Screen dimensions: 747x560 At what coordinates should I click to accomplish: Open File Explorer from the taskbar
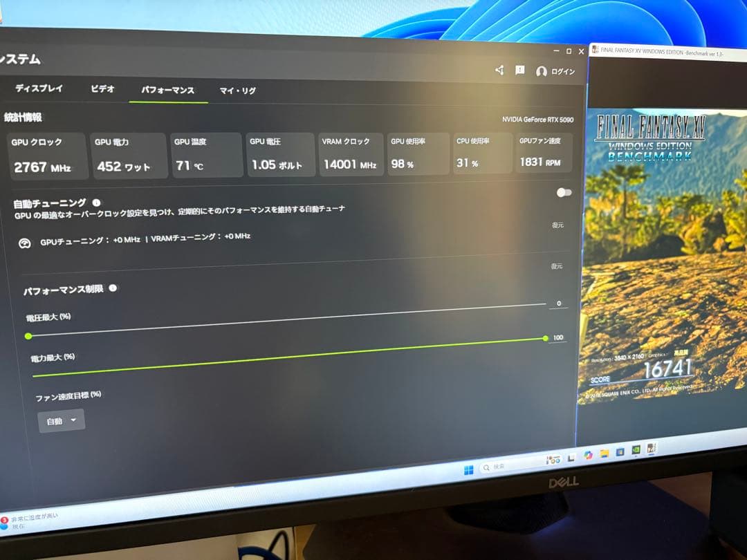(x=605, y=454)
